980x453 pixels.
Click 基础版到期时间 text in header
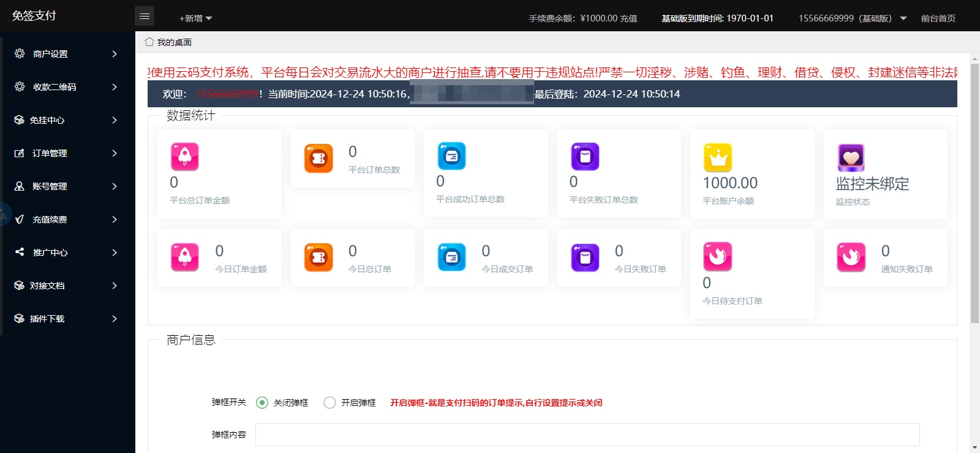[x=717, y=18]
